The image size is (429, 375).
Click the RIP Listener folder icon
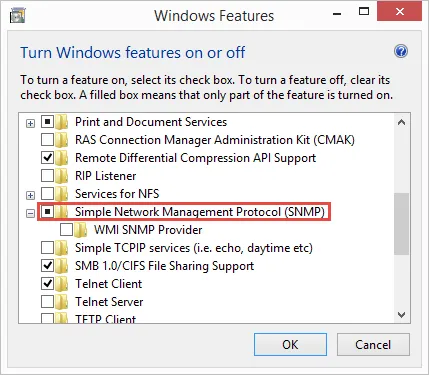point(62,176)
